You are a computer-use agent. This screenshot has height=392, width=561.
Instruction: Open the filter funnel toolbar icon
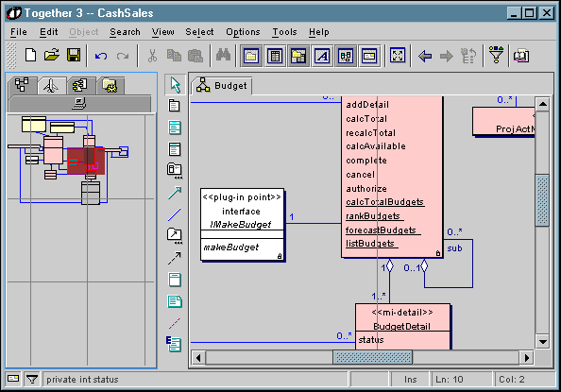[496, 55]
